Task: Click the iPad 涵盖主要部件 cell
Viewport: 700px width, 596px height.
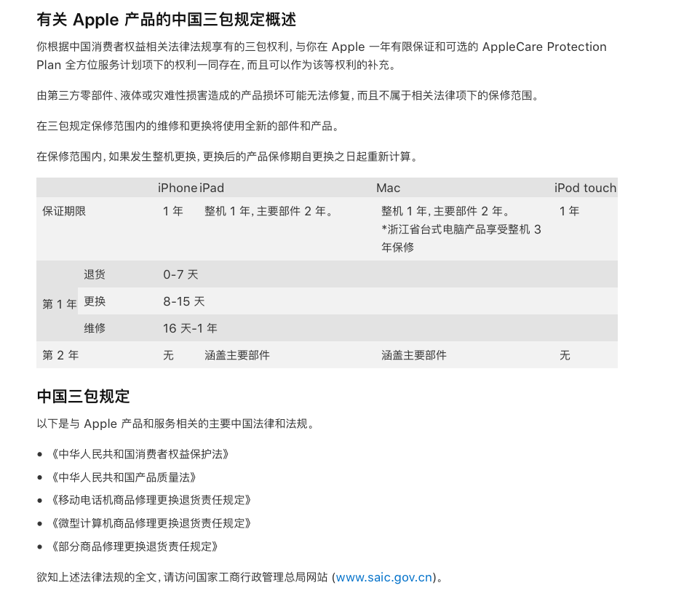Action: pyautogui.click(x=237, y=355)
